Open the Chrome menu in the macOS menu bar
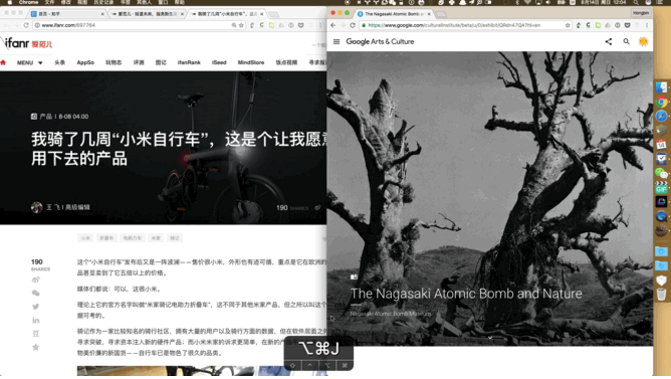The image size is (671, 379). coord(28,3)
